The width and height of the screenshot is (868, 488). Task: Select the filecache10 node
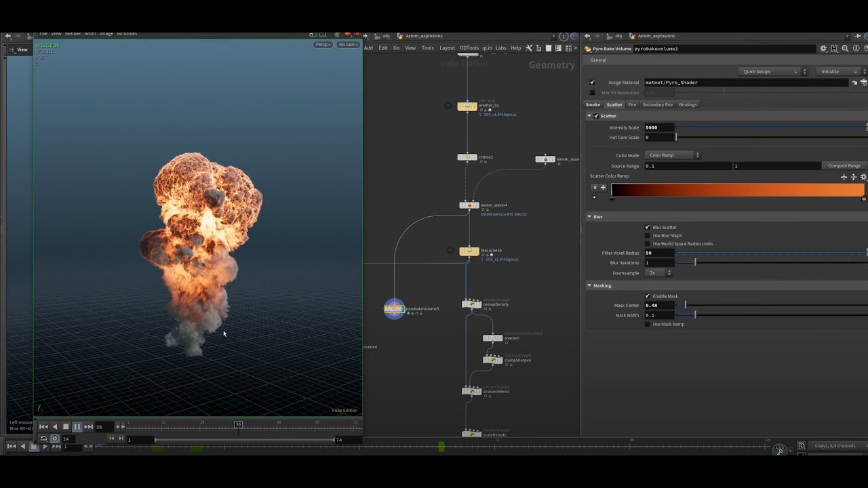pyautogui.click(x=469, y=251)
